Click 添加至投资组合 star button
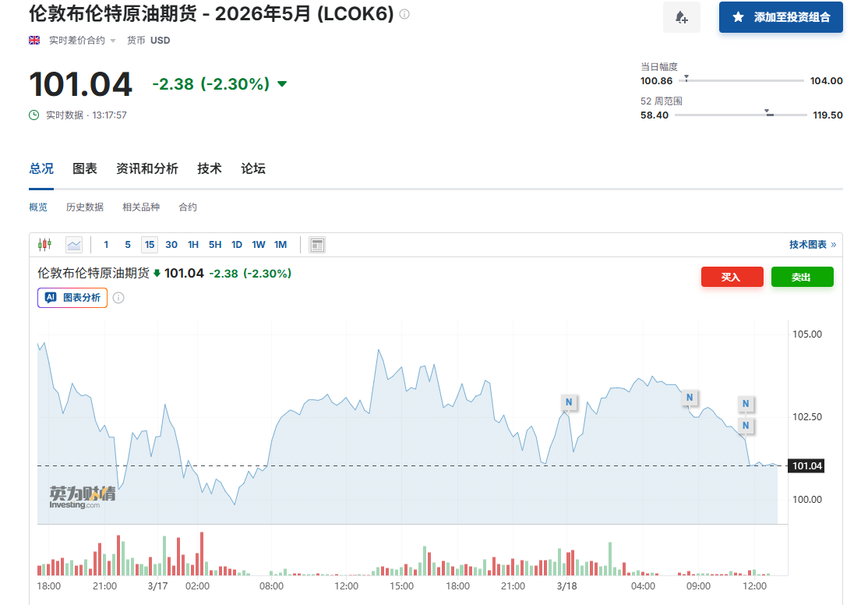Image resolution: width=868 pixels, height=605 pixels. 780,17
